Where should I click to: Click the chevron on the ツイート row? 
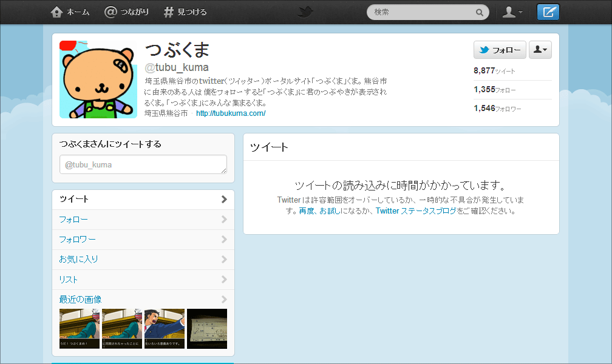point(224,200)
